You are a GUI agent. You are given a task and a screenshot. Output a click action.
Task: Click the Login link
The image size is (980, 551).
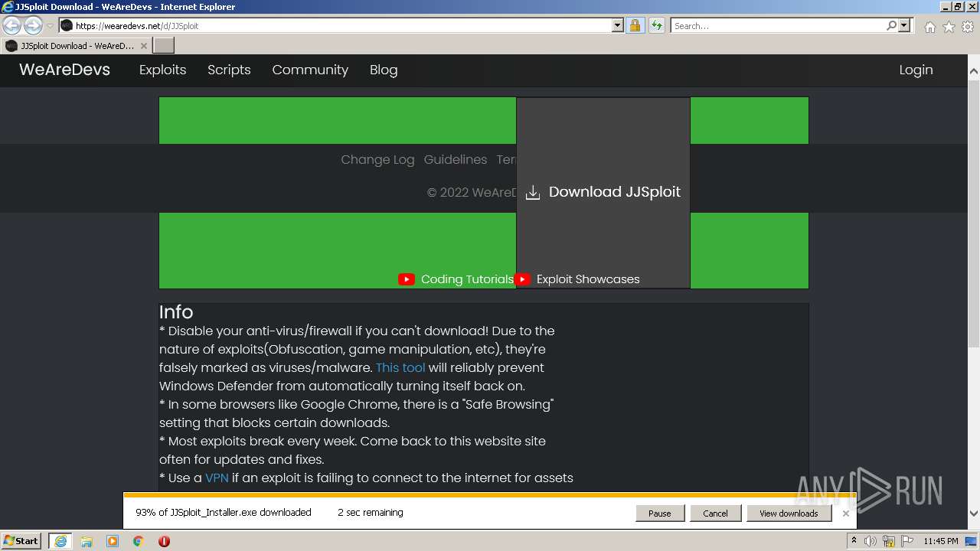pyautogui.click(x=916, y=70)
